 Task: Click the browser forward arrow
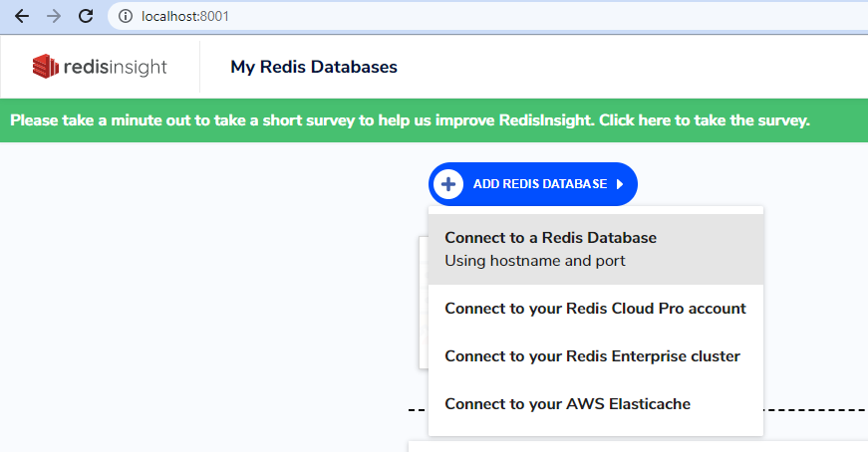54,16
